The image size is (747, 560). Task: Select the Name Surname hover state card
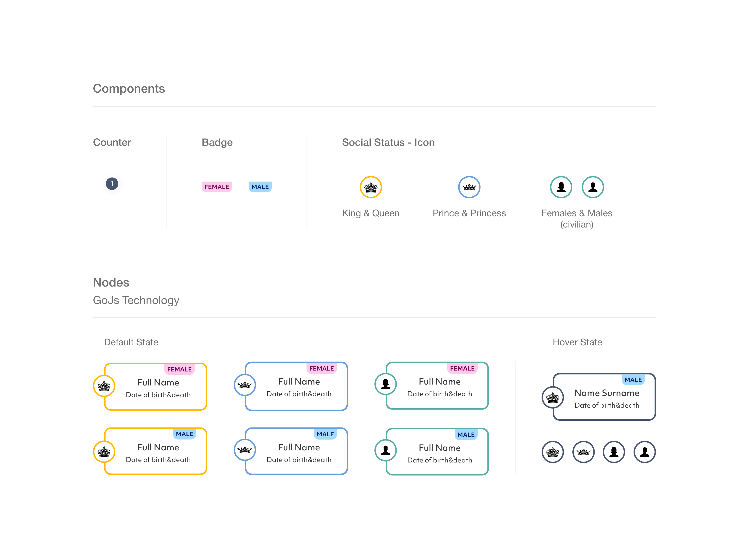[605, 397]
